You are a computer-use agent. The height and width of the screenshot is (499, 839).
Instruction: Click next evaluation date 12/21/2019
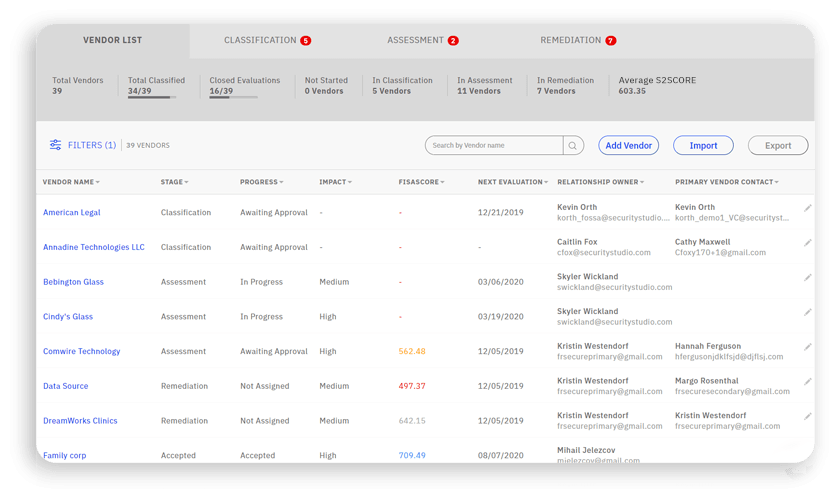pos(500,212)
